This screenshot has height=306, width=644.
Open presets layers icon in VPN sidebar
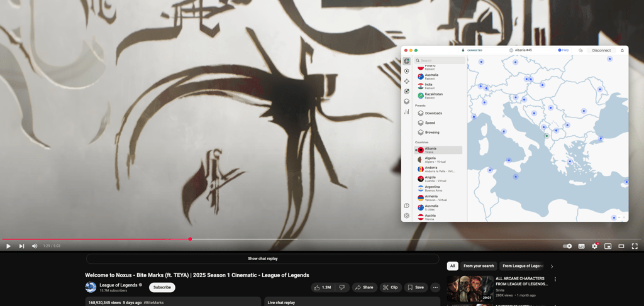[406, 101]
